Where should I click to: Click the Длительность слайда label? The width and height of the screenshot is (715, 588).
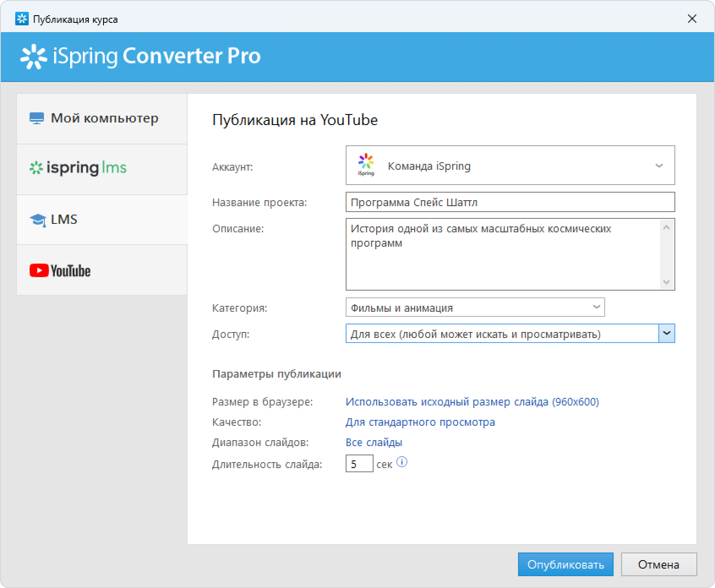267,464
